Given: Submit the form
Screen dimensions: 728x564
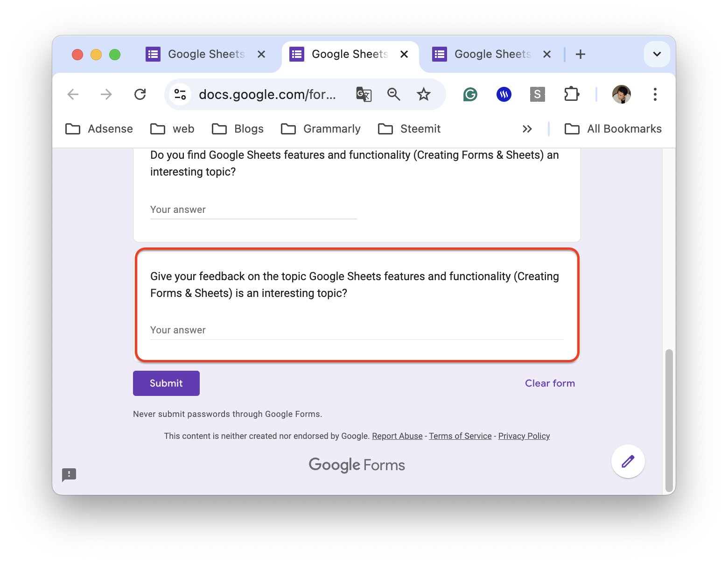Looking at the screenshot, I should coord(166,383).
